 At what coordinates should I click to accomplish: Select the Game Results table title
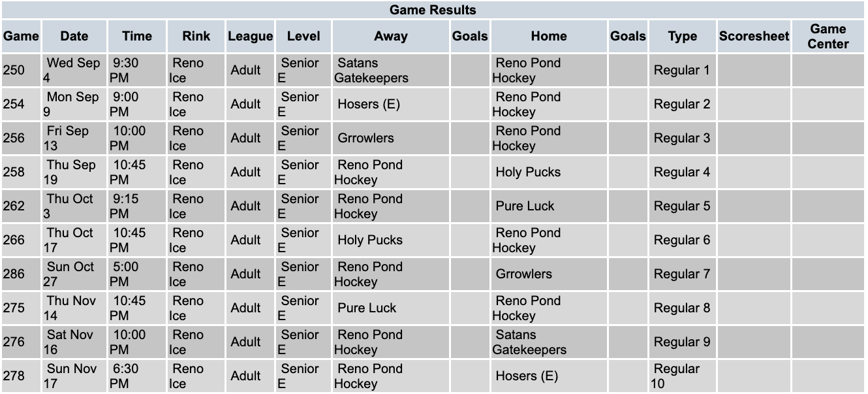[433, 10]
